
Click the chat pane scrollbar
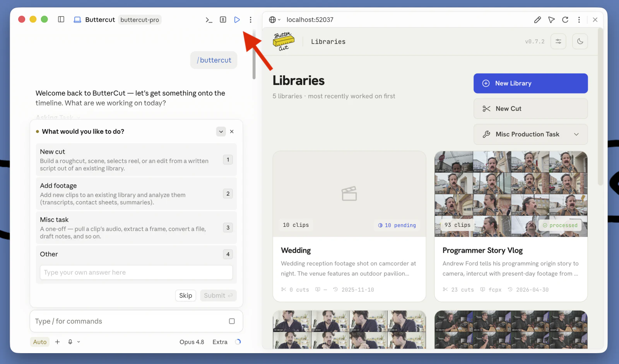tap(254, 54)
